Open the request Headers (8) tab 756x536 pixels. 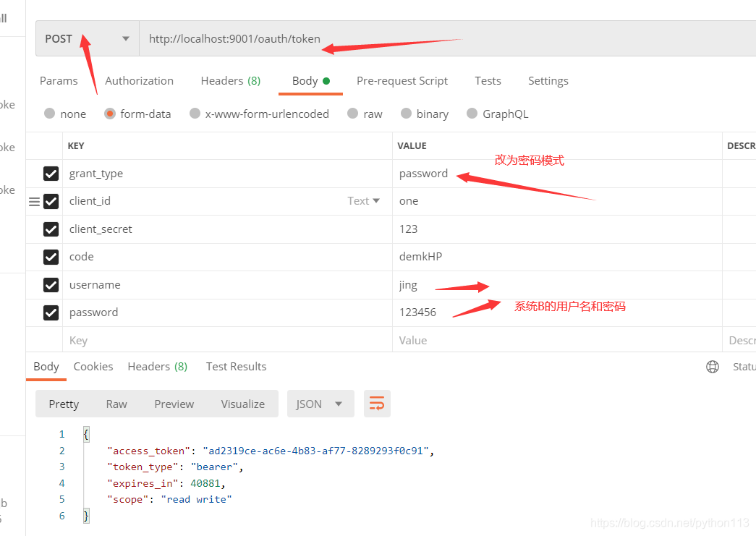[x=231, y=81]
